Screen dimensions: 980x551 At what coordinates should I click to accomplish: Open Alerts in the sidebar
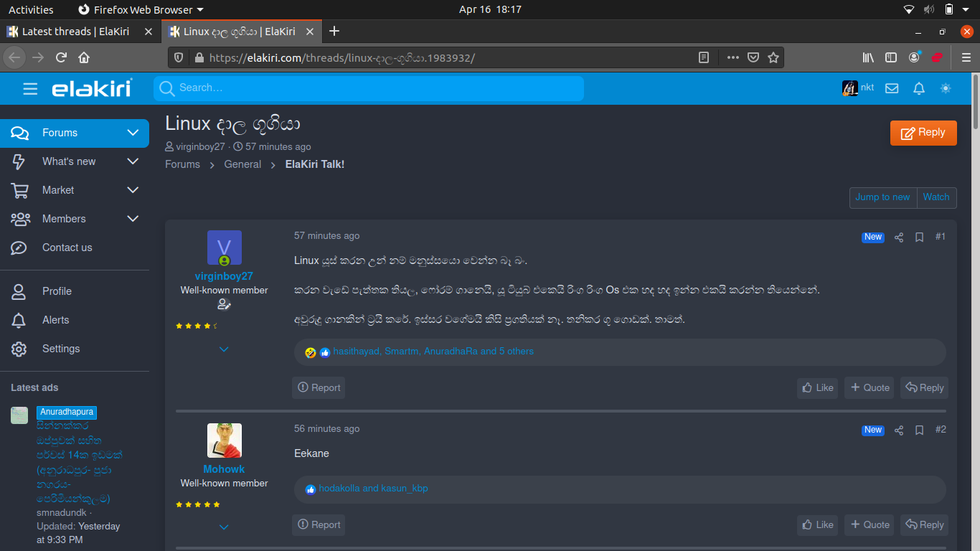tap(56, 320)
